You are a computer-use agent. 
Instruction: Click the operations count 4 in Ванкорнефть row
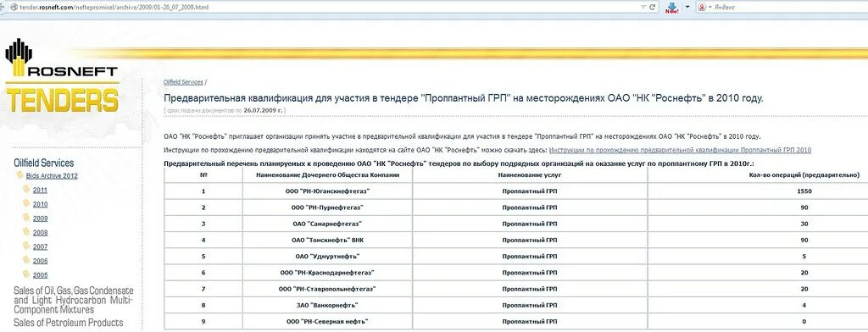804,306
